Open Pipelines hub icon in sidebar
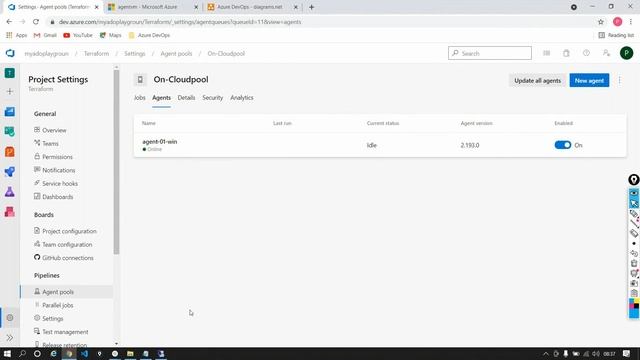Viewport: 640px width, 360px height. [x=10, y=172]
